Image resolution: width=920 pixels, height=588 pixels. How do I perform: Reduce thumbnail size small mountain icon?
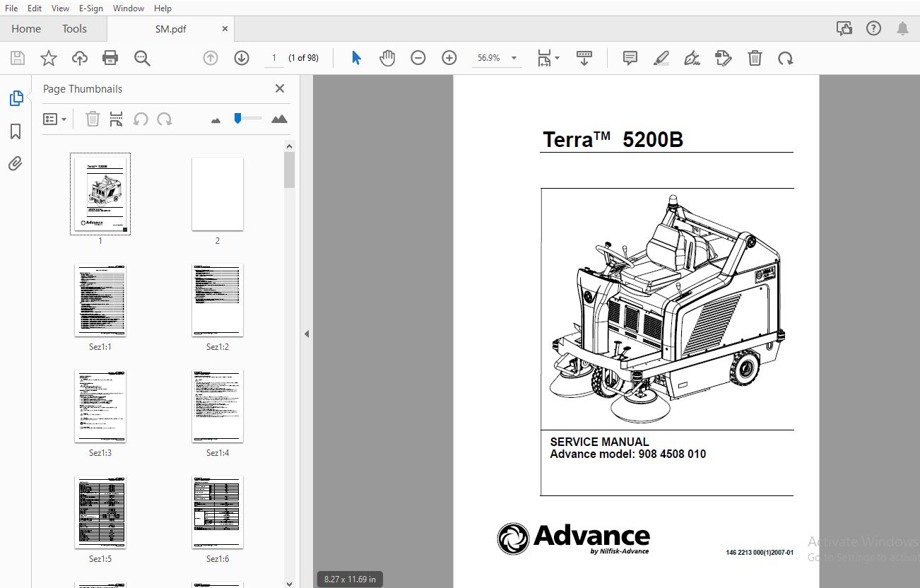(x=216, y=120)
